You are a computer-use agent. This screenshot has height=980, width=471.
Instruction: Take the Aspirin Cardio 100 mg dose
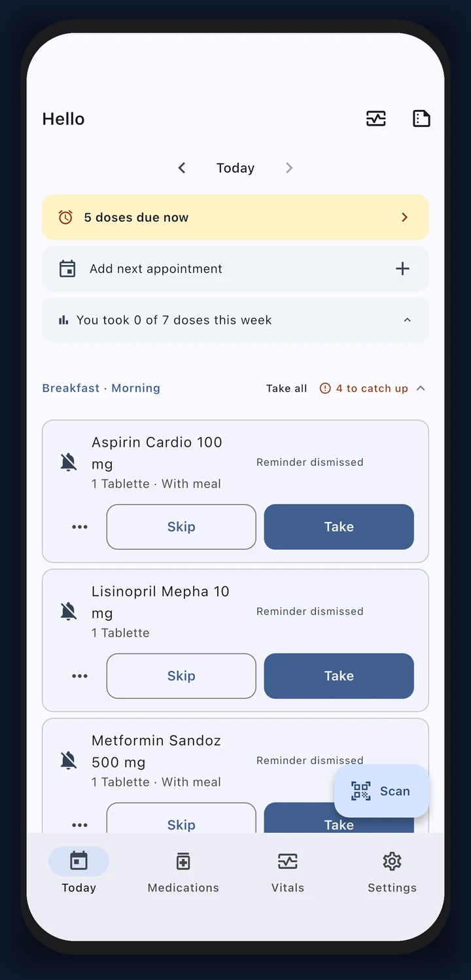tap(339, 527)
